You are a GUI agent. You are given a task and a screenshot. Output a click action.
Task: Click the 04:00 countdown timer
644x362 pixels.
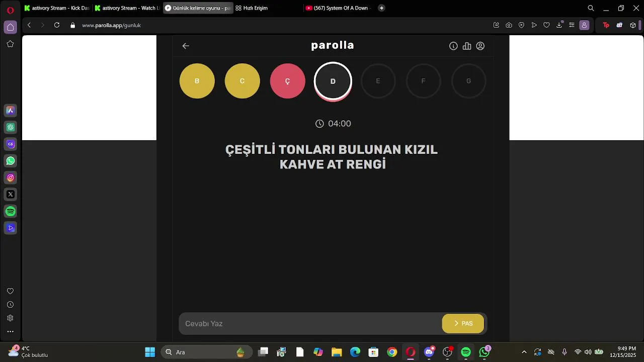pos(340,124)
